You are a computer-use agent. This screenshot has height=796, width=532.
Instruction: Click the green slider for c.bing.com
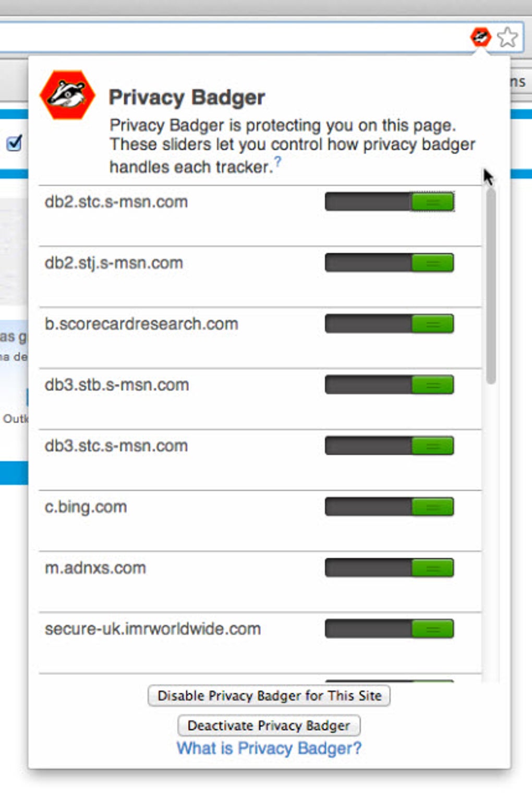click(x=432, y=506)
